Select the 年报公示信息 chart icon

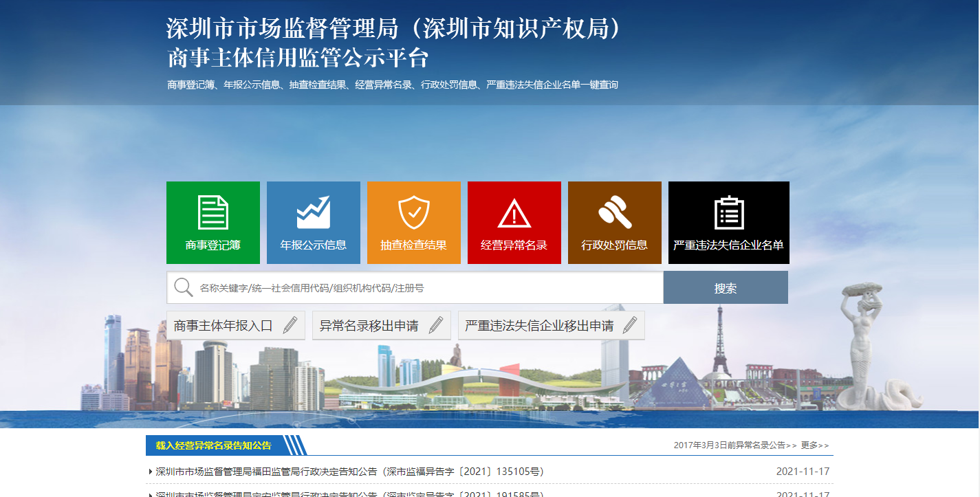[x=313, y=210]
